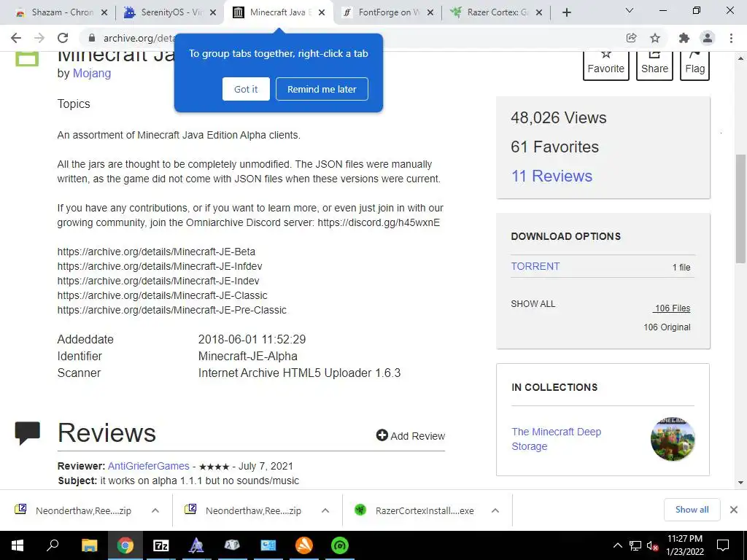Viewport: 747px width, 560px height.
Task: Open File Explorer from taskbar
Action: 89,545
